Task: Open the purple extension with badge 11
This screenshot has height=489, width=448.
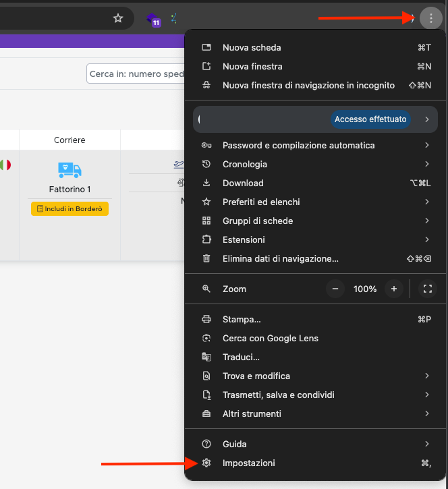Action: 153,20
